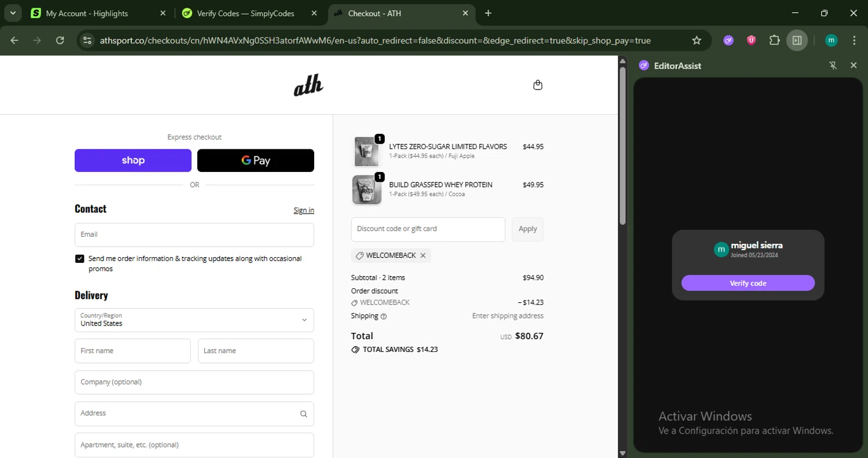Click miguel sierra's avatar in EditorAssist

(x=721, y=250)
